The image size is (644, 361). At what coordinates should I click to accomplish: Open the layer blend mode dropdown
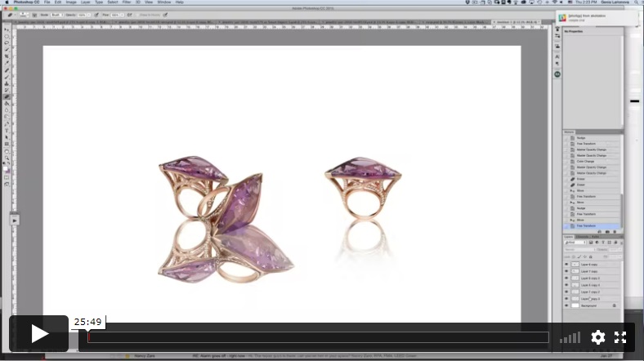point(579,249)
